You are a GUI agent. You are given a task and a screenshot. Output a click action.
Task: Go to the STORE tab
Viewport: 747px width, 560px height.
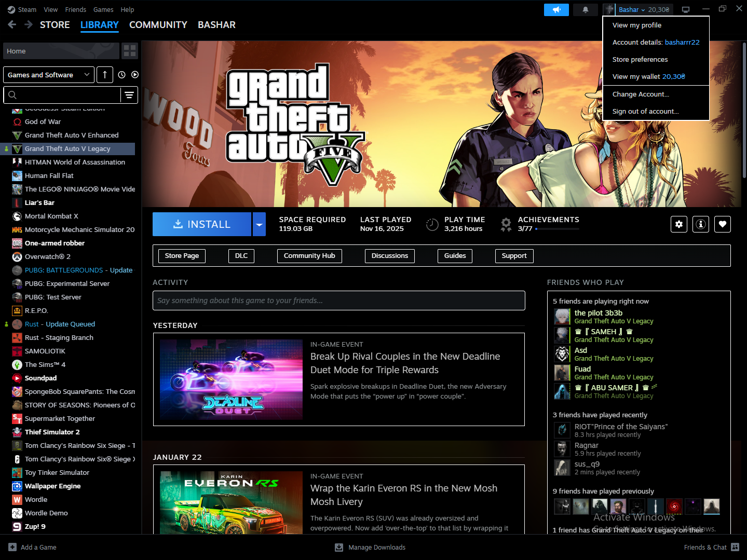click(55, 25)
